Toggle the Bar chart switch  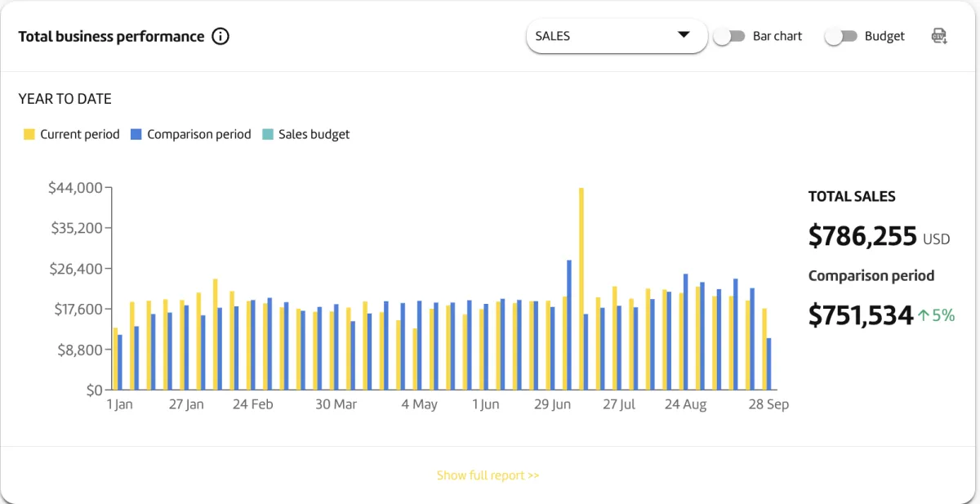coord(728,37)
